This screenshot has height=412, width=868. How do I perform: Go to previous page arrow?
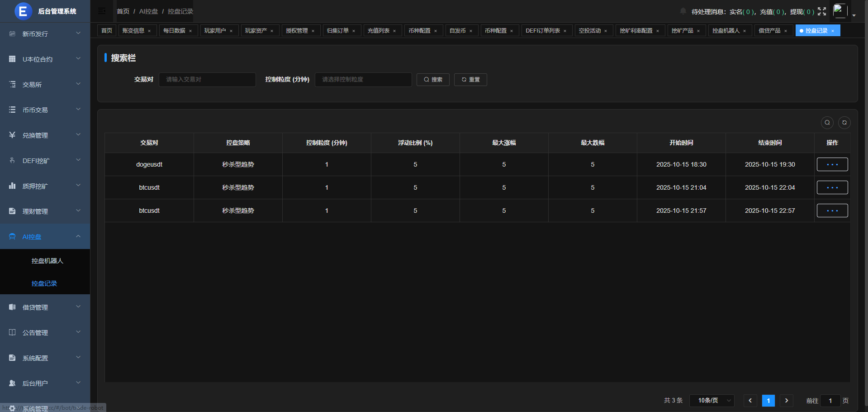[750, 401]
